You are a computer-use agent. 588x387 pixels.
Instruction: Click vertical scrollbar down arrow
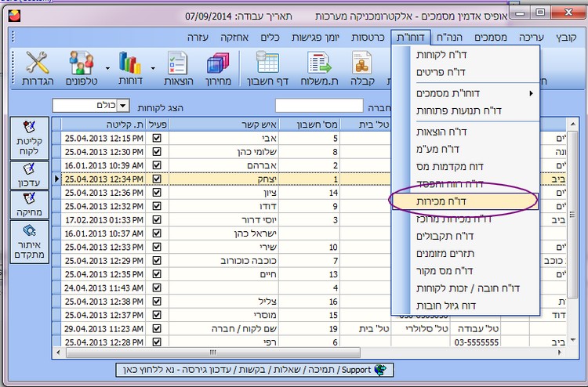point(572,340)
